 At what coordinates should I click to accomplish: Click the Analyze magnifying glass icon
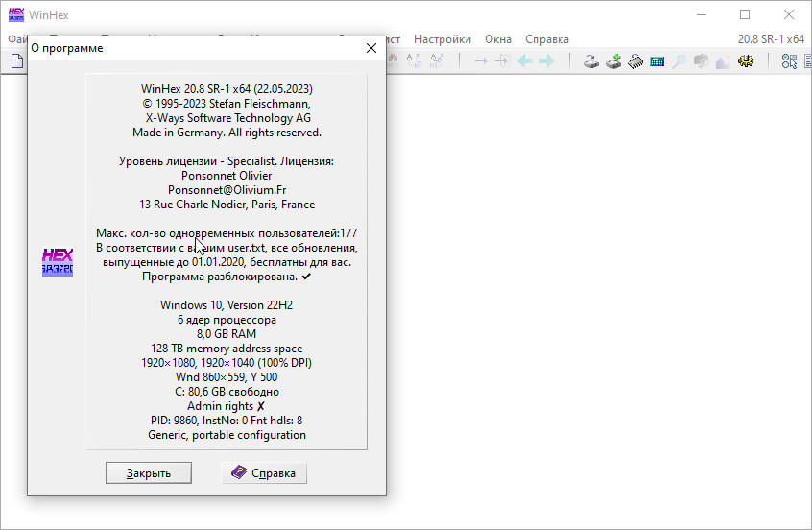pos(679,61)
